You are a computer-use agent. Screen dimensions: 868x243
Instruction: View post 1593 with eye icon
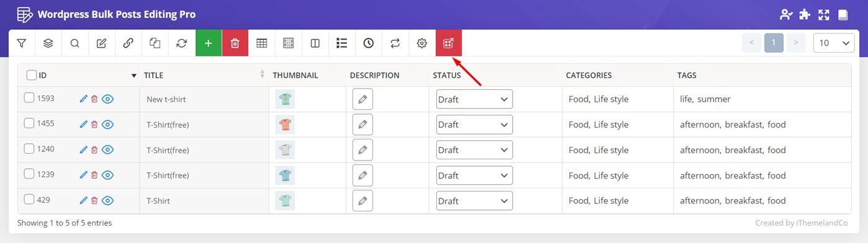coord(107,99)
